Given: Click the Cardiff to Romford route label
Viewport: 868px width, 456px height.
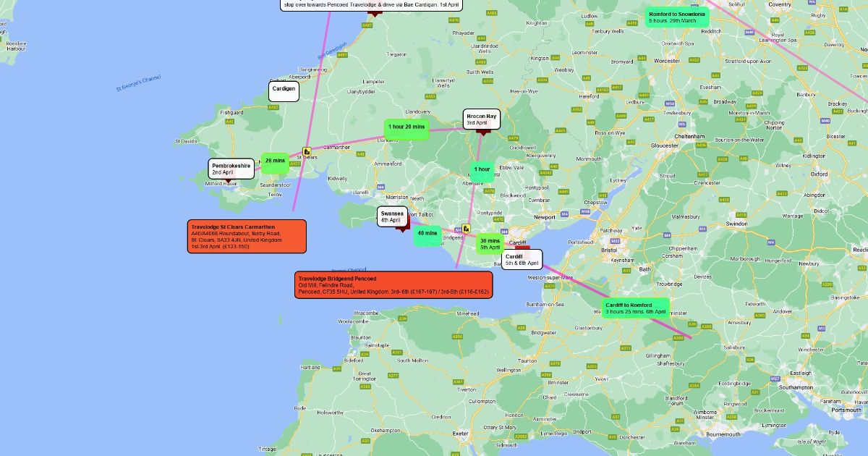Looking at the screenshot, I should tap(636, 308).
